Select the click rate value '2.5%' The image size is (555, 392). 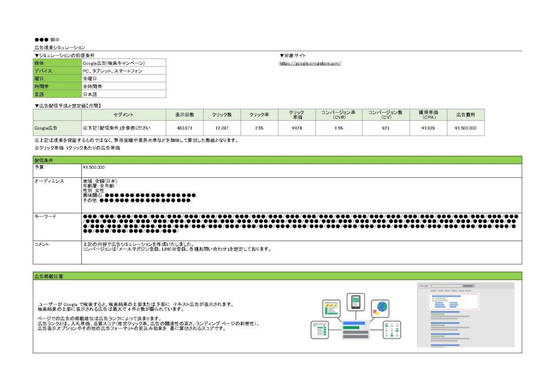point(260,128)
